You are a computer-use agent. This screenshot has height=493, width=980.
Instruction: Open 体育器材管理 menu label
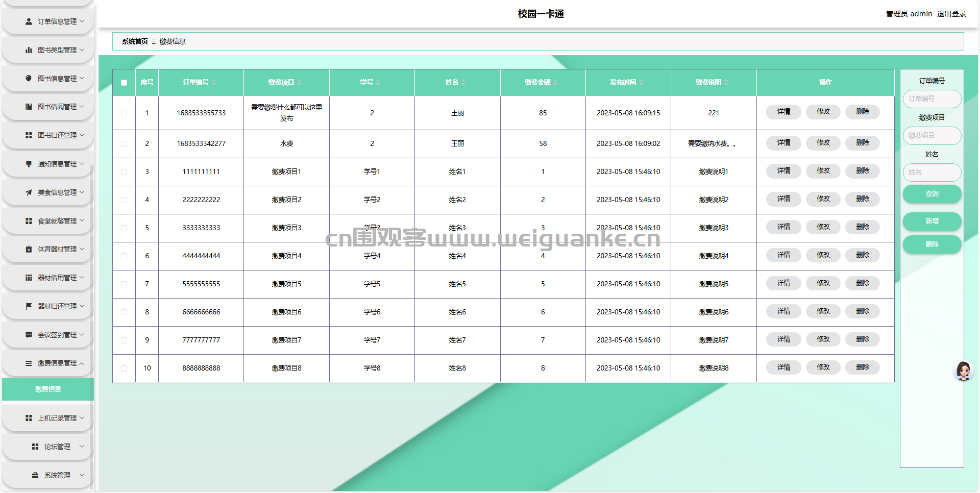[x=57, y=249]
